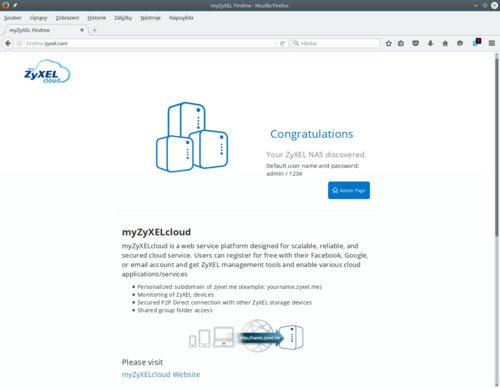Click the myZyXEL cloud logo
Screen dimensions: 500x388
[x=47, y=71]
